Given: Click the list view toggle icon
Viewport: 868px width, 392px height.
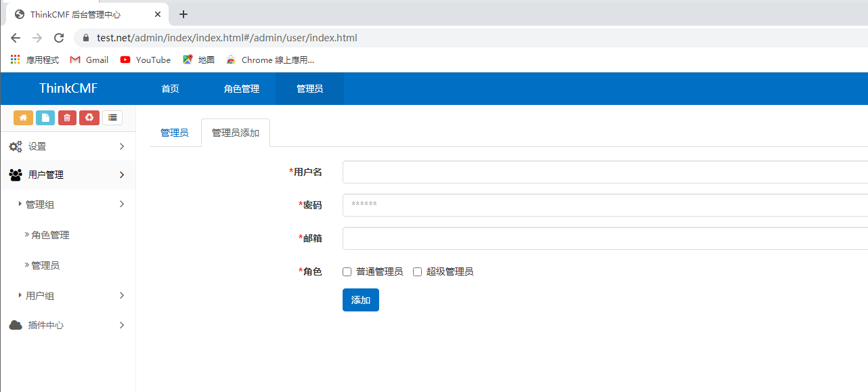Looking at the screenshot, I should coord(112,117).
